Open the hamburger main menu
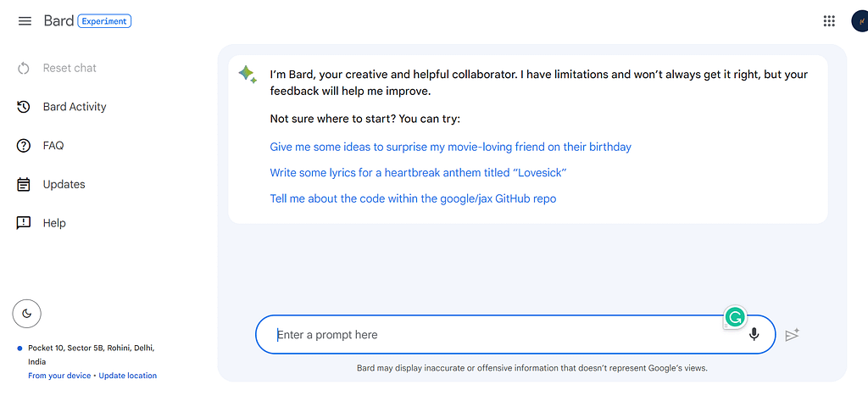The height and width of the screenshot is (396, 868). point(25,21)
